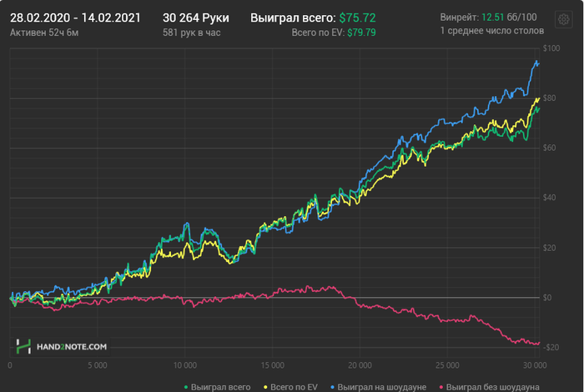Viewport: 584px width, 392px height.
Task: Click the '30 264 Руки' hands count
Action: [196, 18]
